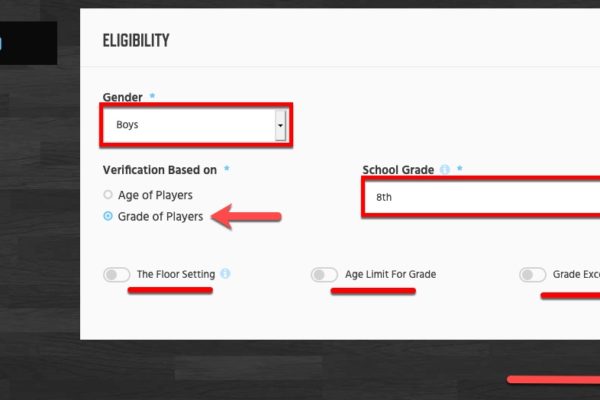This screenshot has height=400, width=600.
Task: Click the Gender field label
Action: [122, 97]
